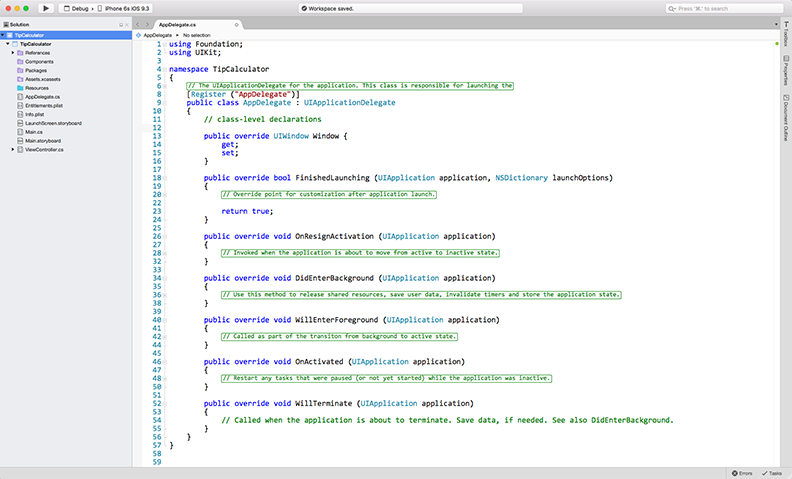This screenshot has width=792, height=479.
Task: Select Main.storyboard file
Action: click(43, 141)
